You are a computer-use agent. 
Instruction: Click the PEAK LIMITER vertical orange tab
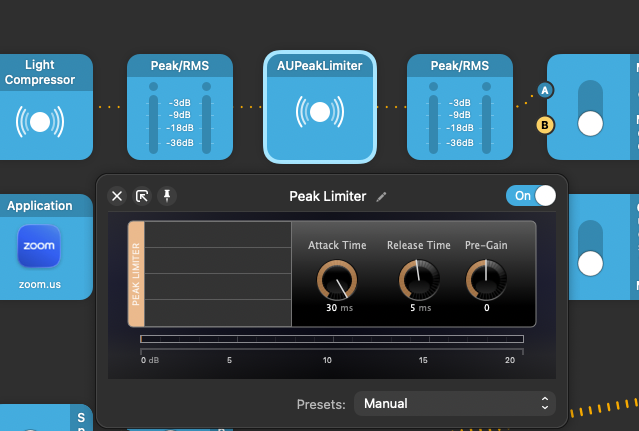point(136,274)
